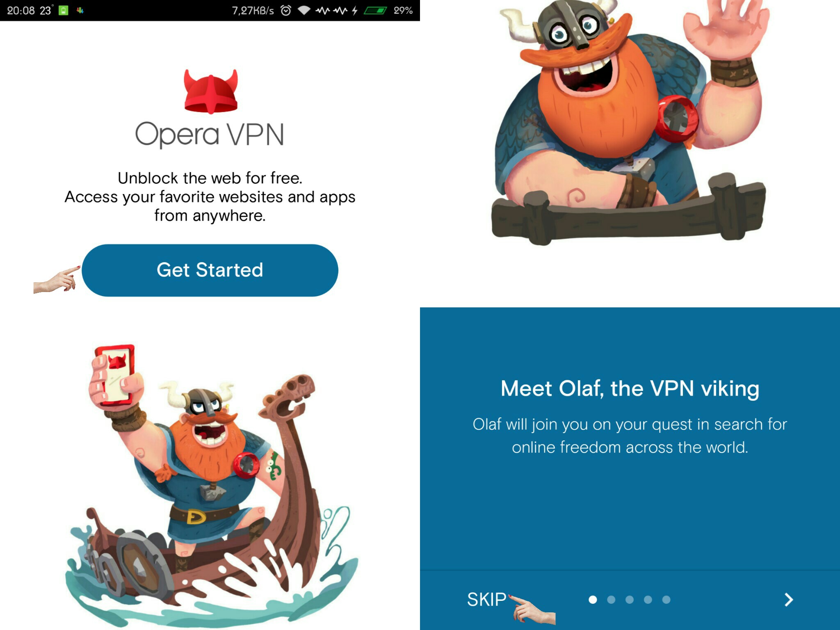Image resolution: width=840 pixels, height=630 pixels.
Task: Tap SKIP to bypass the intro
Action: [x=486, y=600]
